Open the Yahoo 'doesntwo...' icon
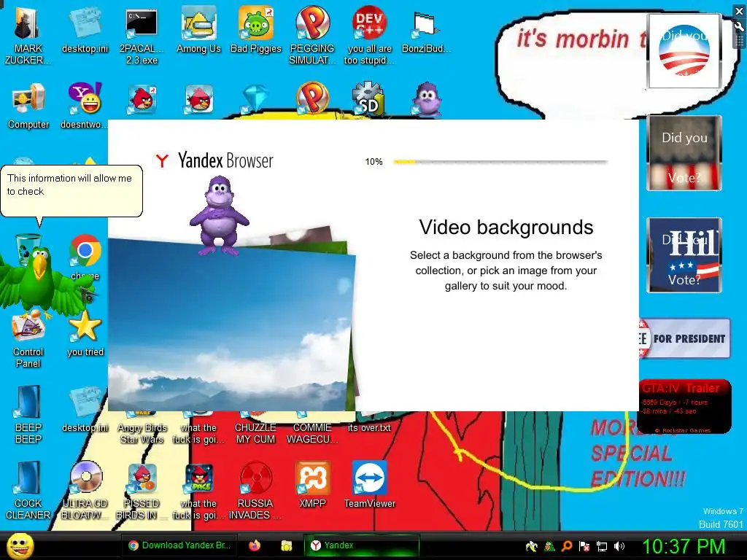The height and width of the screenshot is (560, 747). (85, 106)
